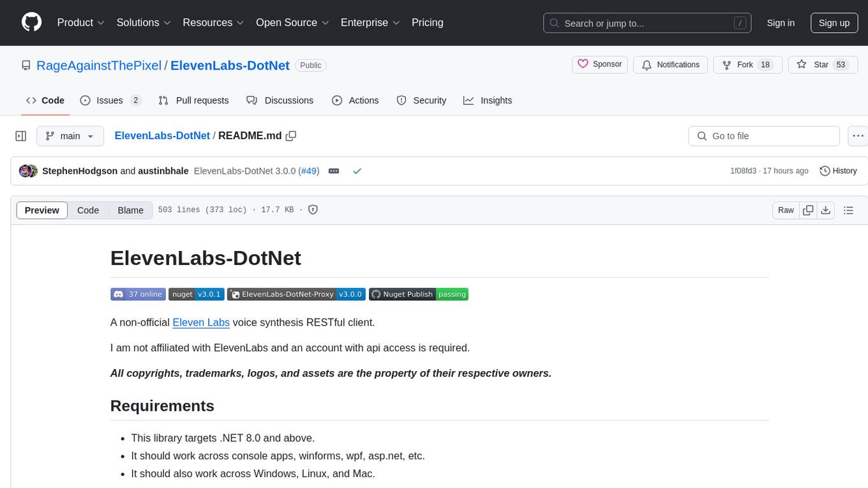Image resolution: width=868 pixels, height=488 pixels.
Task: Open the Issues tab
Action: click(x=110, y=100)
